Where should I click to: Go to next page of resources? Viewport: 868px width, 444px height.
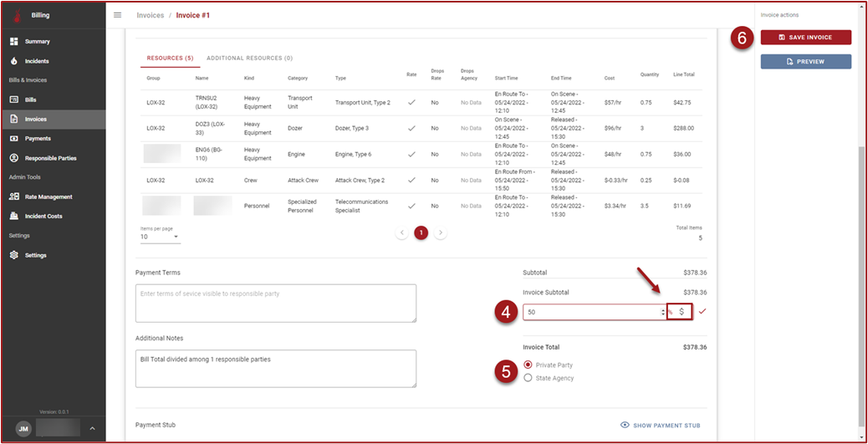[441, 232]
